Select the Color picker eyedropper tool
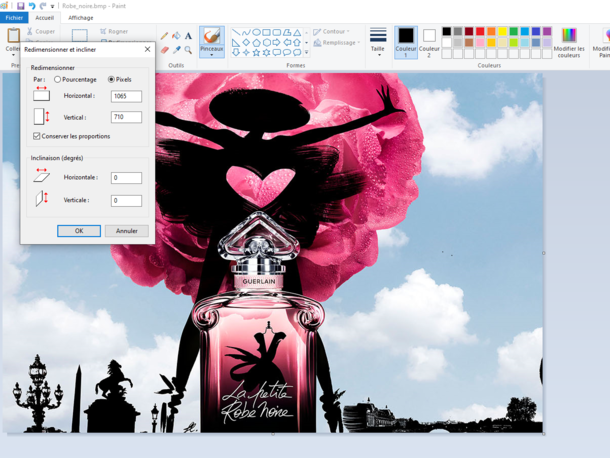 click(176, 50)
